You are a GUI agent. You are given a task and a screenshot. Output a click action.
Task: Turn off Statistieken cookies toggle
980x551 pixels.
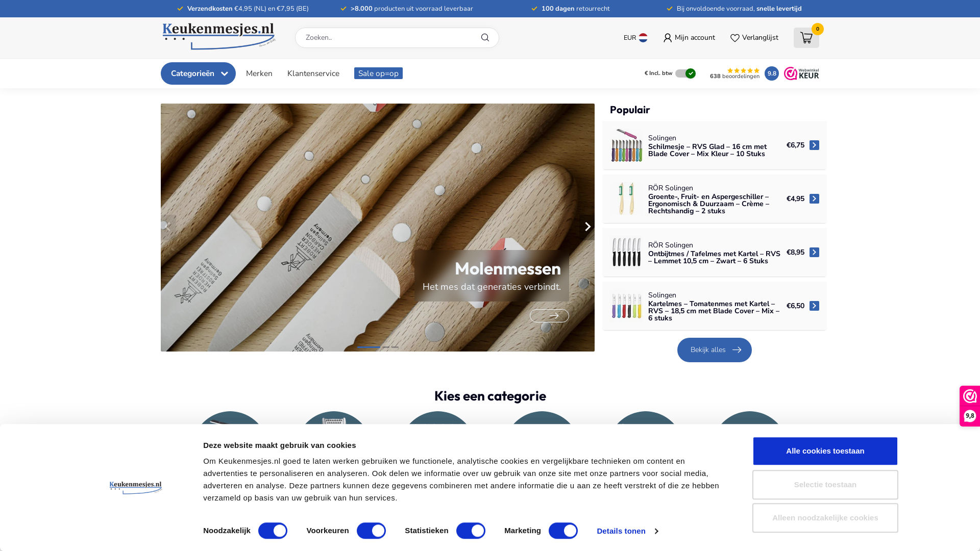tap(471, 531)
